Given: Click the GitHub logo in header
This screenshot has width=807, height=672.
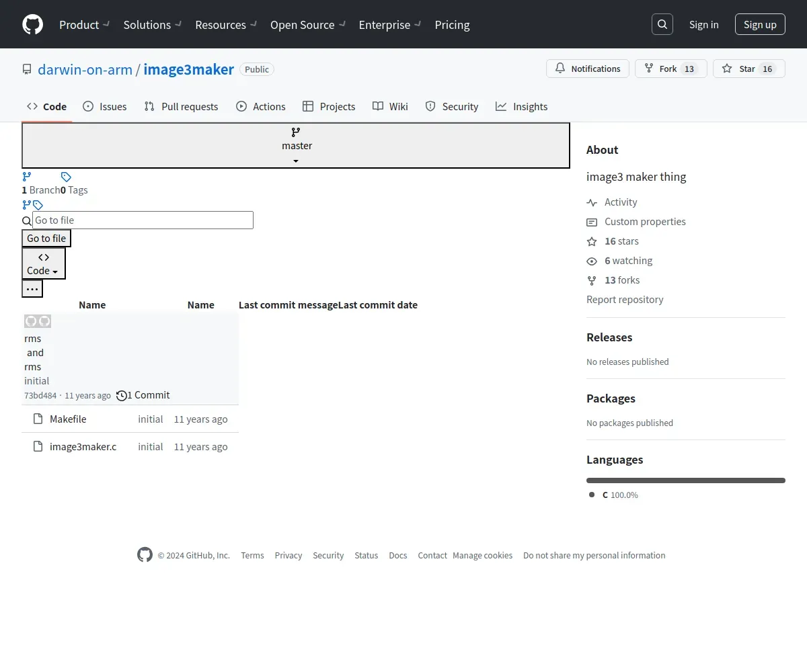Looking at the screenshot, I should (x=32, y=24).
